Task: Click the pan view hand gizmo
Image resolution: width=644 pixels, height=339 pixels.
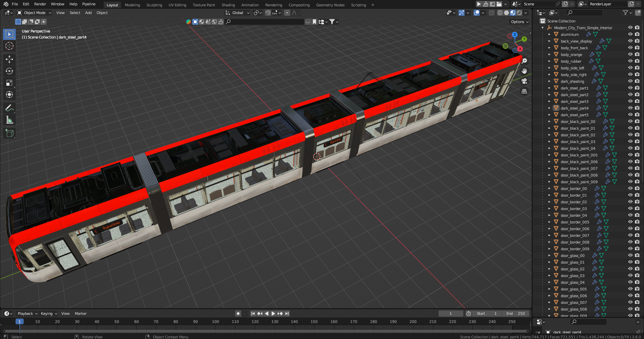Action: [x=524, y=71]
